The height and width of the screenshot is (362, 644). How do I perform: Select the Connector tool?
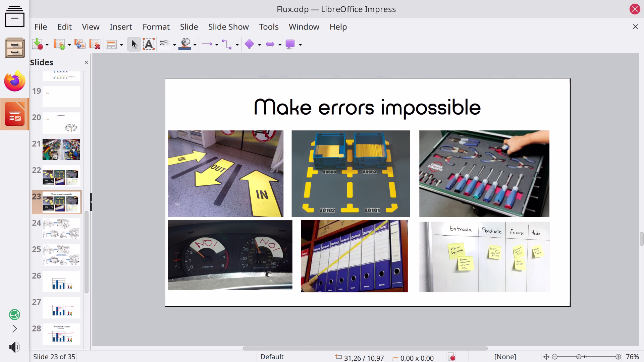pyautogui.click(x=227, y=44)
